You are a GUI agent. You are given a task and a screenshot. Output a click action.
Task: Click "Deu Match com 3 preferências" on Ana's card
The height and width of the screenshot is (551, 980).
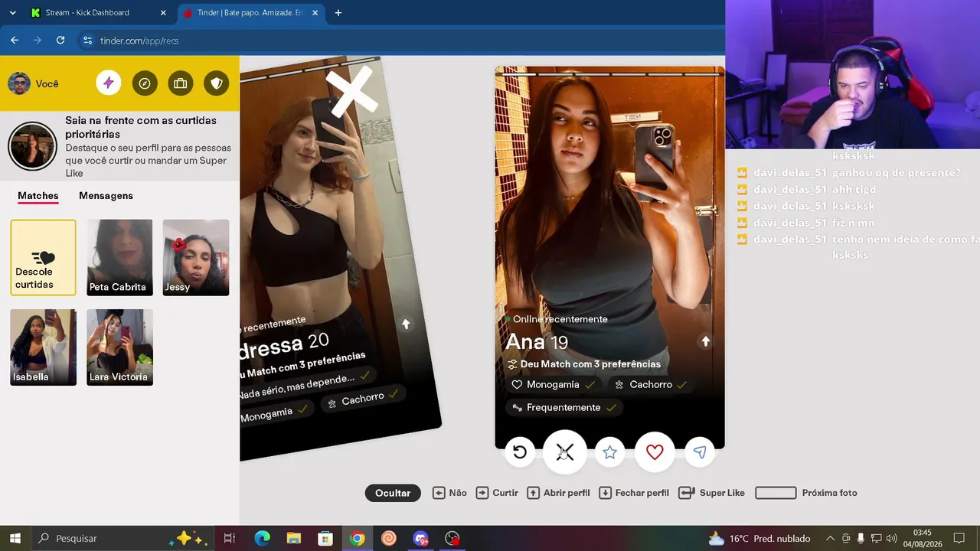590,364
